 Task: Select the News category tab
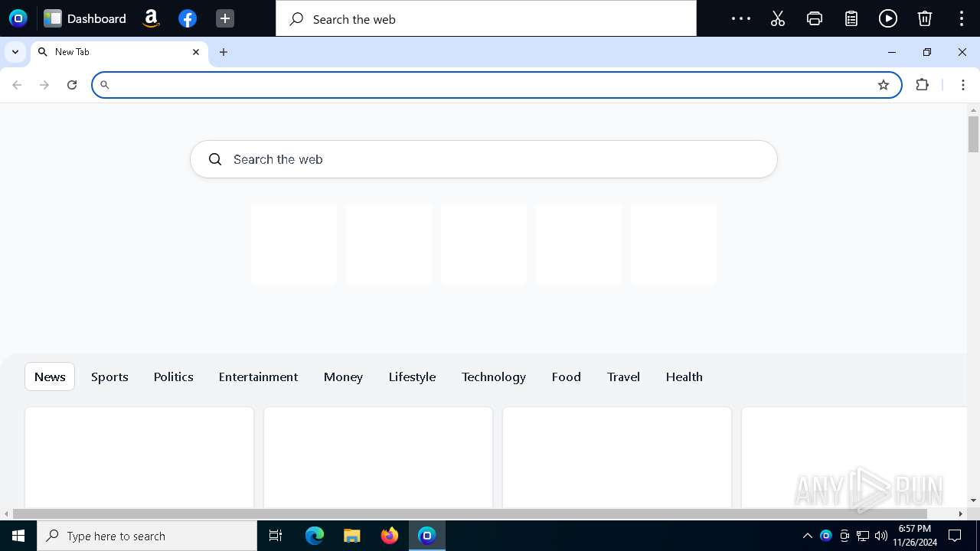(x=50, y=377)
